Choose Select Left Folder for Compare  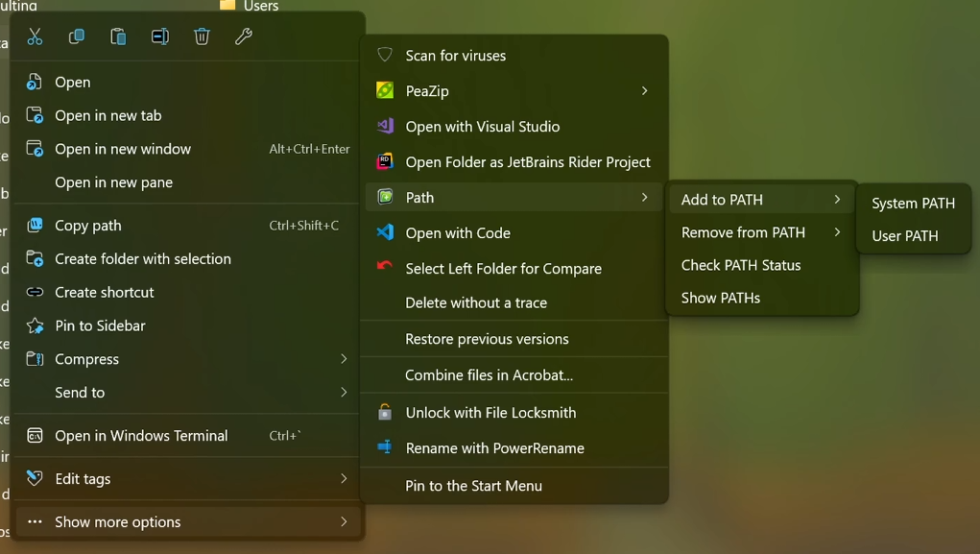[504, 268]
